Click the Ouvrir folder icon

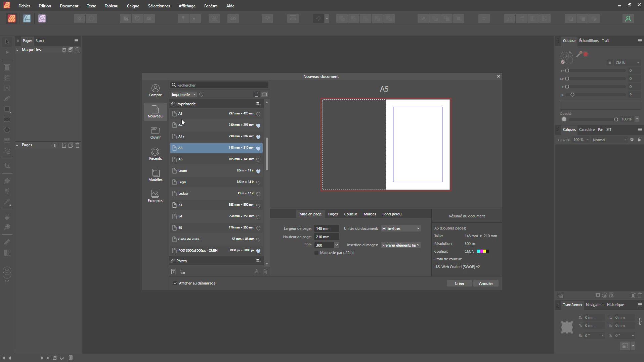tap(155, 131)
